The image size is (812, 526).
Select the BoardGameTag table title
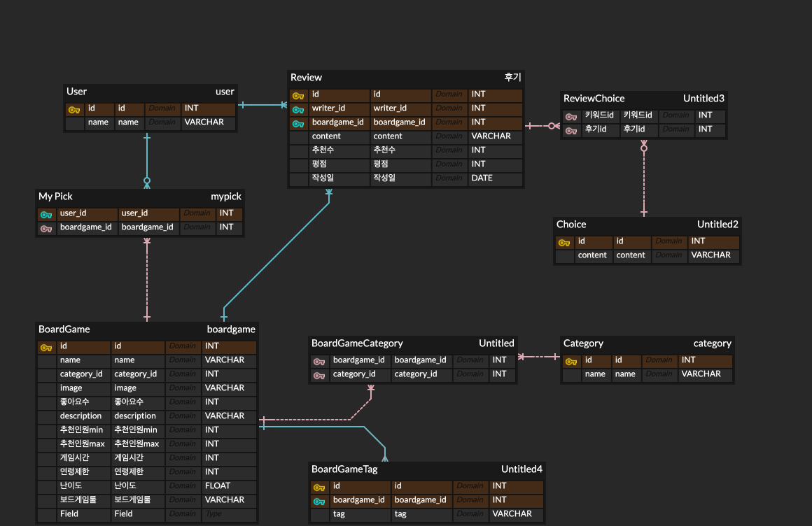(x=344, y=469)
